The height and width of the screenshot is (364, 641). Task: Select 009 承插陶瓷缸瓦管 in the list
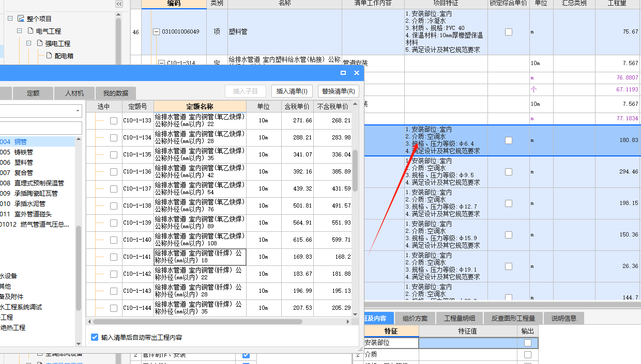37,193
